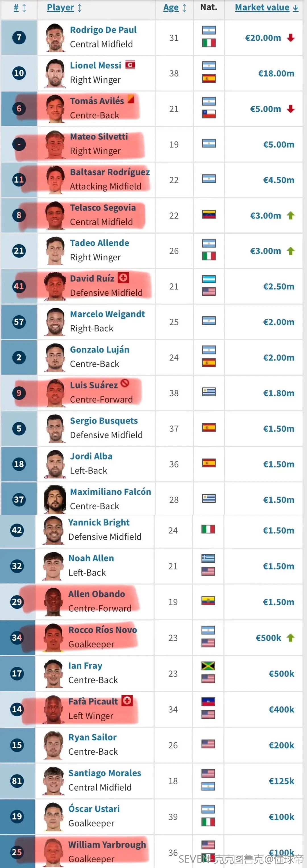307x868 pixels.
Task: Click the red down arrow by Rodrigo De Paul's value
Action: [x=291, y=38]
